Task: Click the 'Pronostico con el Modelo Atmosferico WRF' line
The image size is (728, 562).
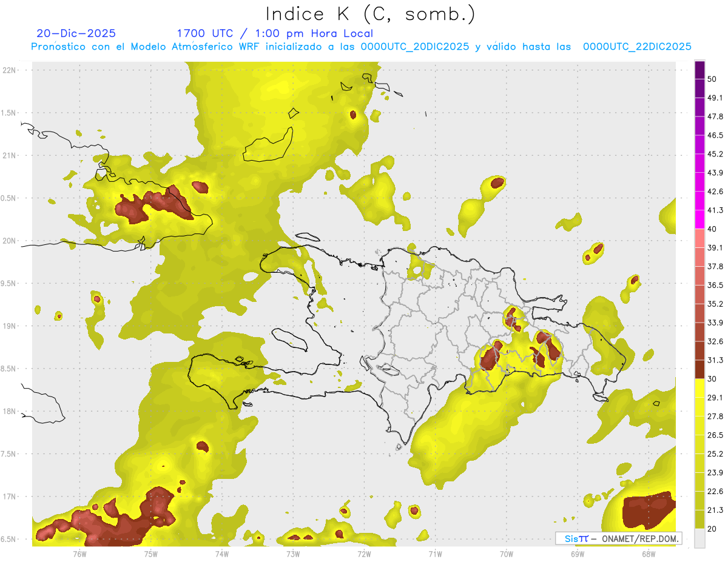Action: (361, 47)
